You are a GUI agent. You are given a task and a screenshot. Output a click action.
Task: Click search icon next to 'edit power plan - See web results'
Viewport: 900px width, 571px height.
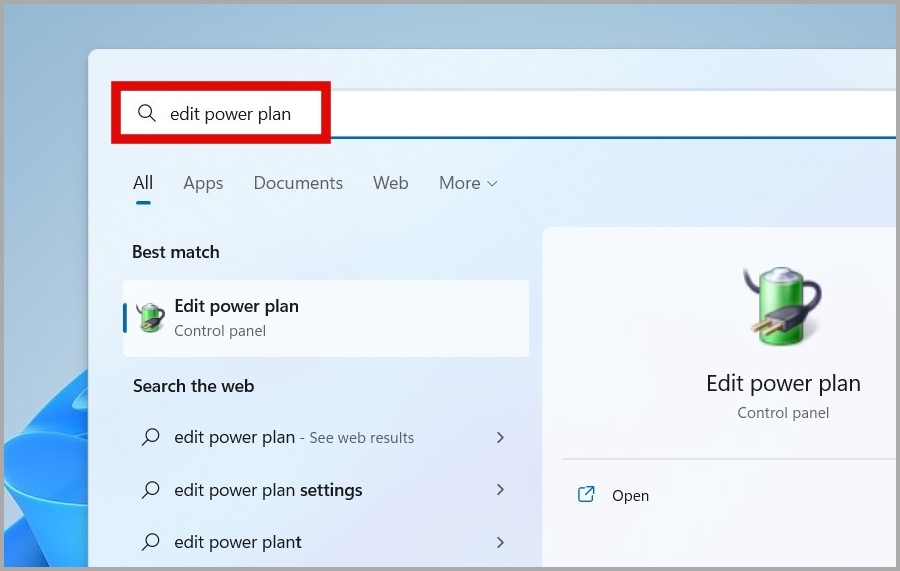click(150, 437)
